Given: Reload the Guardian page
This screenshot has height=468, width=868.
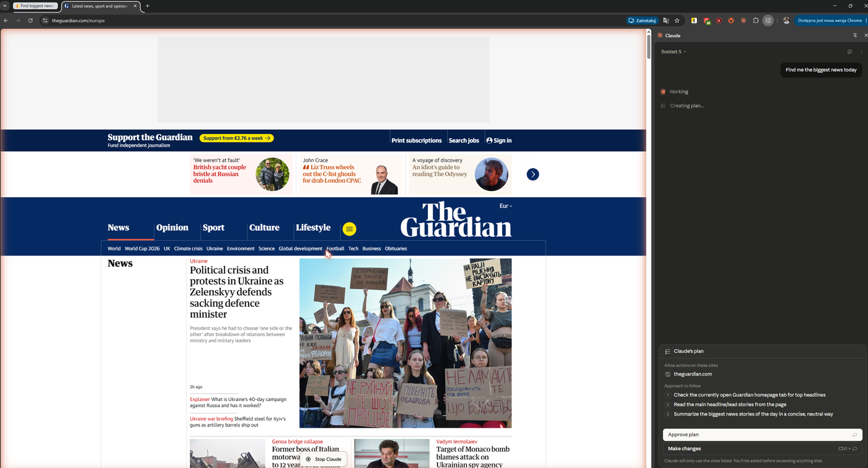Looking at the screenshot, I should 30,20.
